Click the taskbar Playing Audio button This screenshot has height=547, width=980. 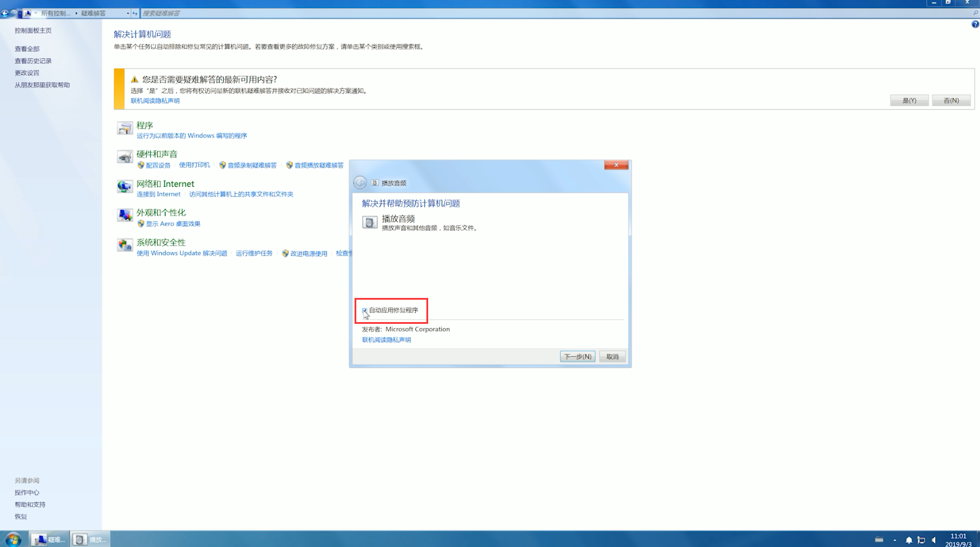[90, 539]
